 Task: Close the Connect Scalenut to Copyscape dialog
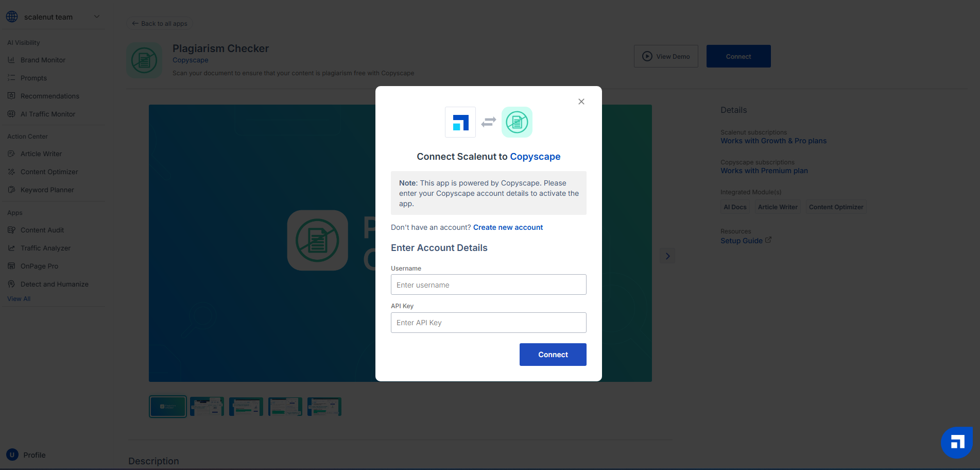pos(581,102)
